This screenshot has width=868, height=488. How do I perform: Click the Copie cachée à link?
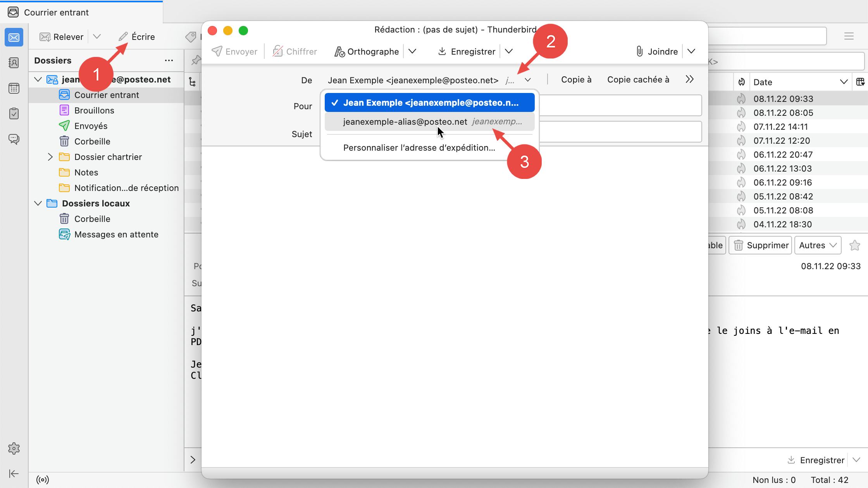(638, 79)
